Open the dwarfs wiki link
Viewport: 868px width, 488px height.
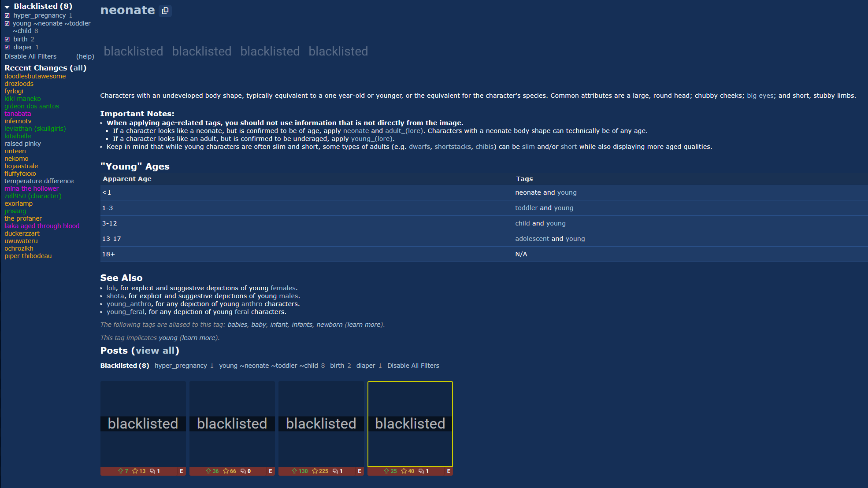pos(419,147)
